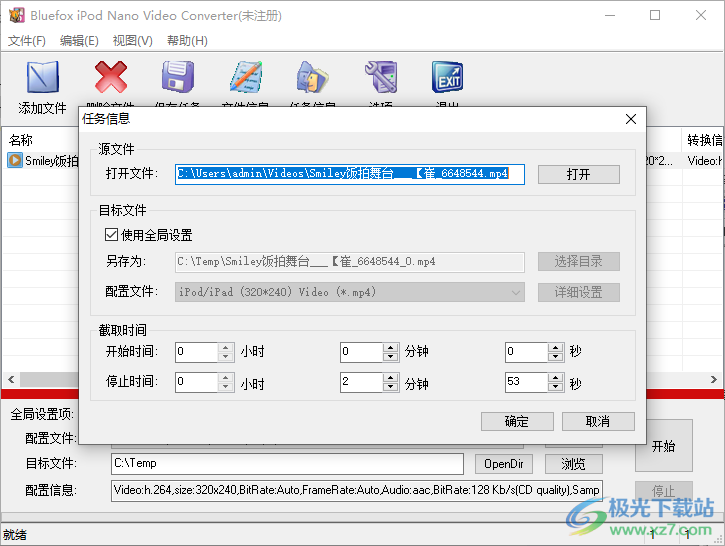Decrease the start time seconds spinner
Screen dimensions: 725x546
(555, 356)
